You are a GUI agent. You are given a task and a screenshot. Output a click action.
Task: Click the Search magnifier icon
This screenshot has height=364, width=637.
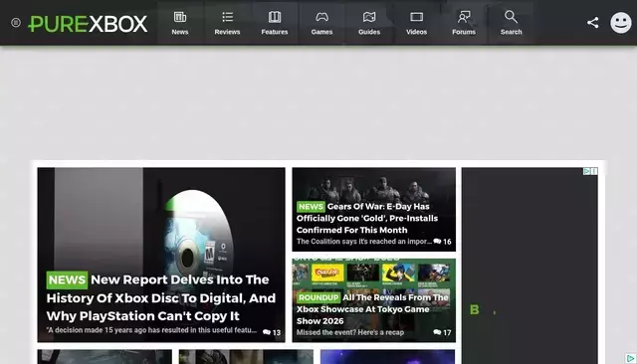click(x=511, y=17)
